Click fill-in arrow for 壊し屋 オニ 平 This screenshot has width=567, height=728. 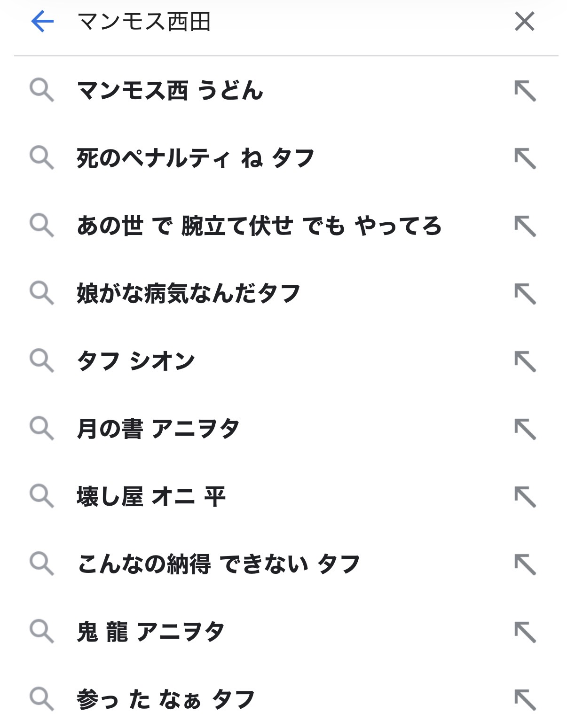[525, 497]
